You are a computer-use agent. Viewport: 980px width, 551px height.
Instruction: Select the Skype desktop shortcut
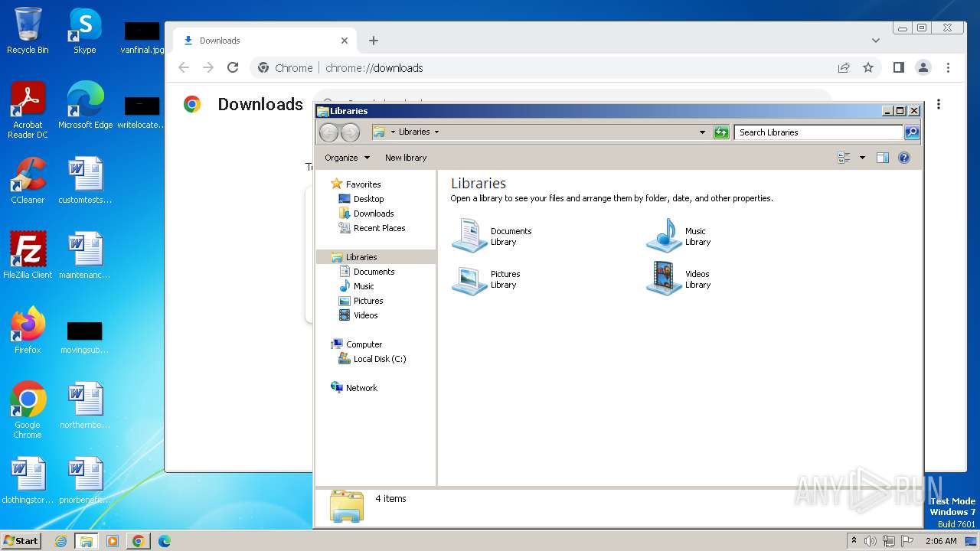(85, 31)
